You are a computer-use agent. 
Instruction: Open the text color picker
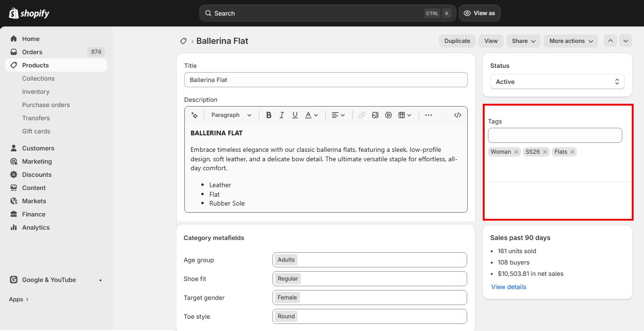pos(312,115)
